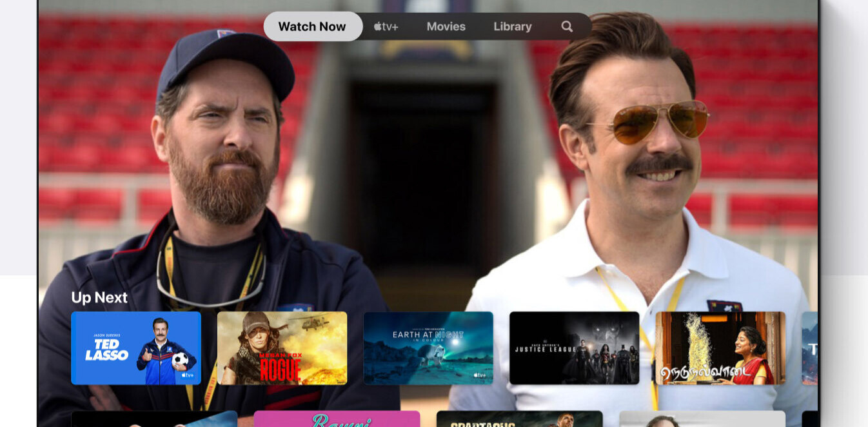Choose the Tamil-titled movie thumbnail
The width and height of the screenshot is (868, 427).
point(720,348)
